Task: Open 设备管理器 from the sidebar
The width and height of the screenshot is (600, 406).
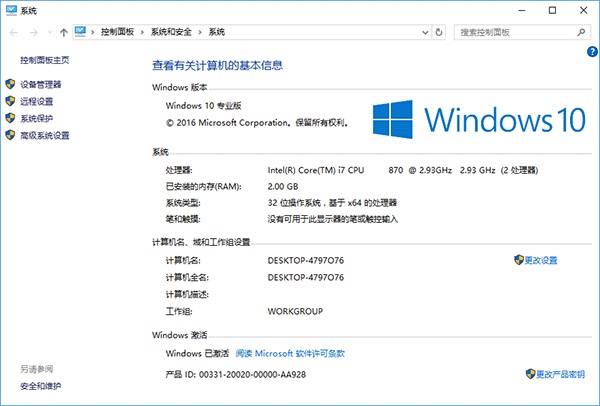Action: [41, 85]
